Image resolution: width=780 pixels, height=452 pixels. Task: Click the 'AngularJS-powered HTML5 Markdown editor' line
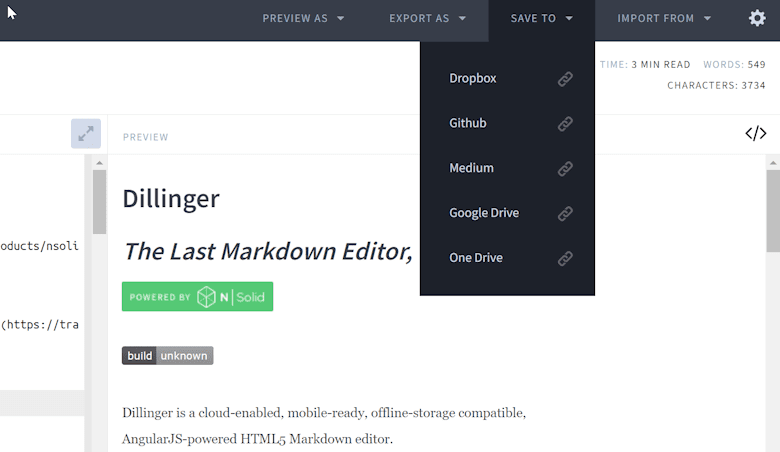click(x=257, y=439)
